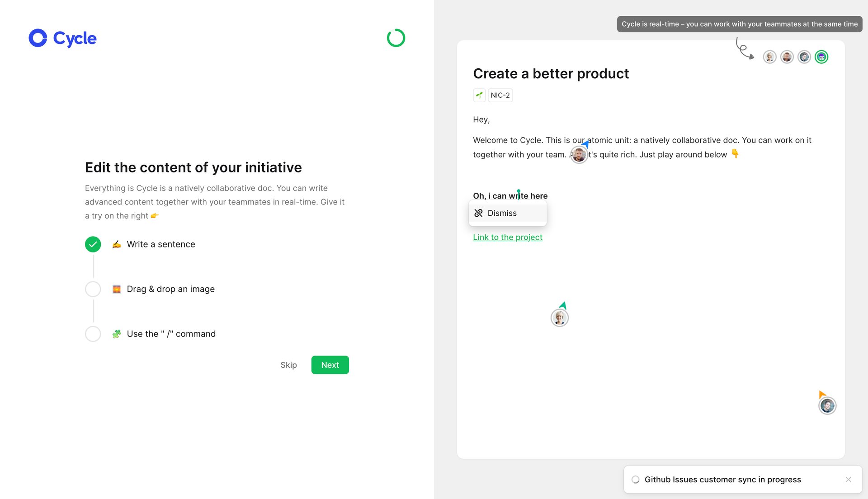
Task: Toggle the completed 'Write a sentence' step circle
Action: pos(93,244)
